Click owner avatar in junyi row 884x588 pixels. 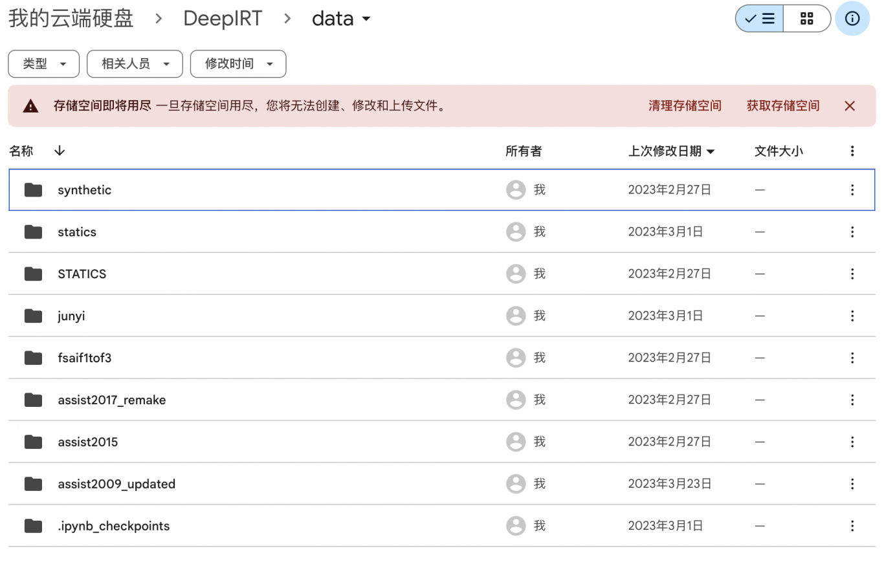(x=516, y=316)
